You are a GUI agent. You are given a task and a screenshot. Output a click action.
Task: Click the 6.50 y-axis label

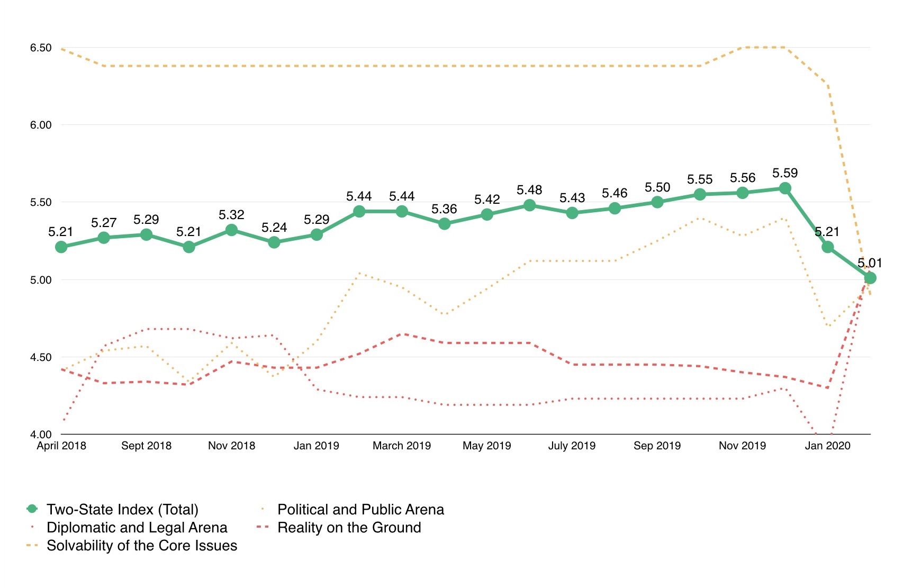point(41,48)
